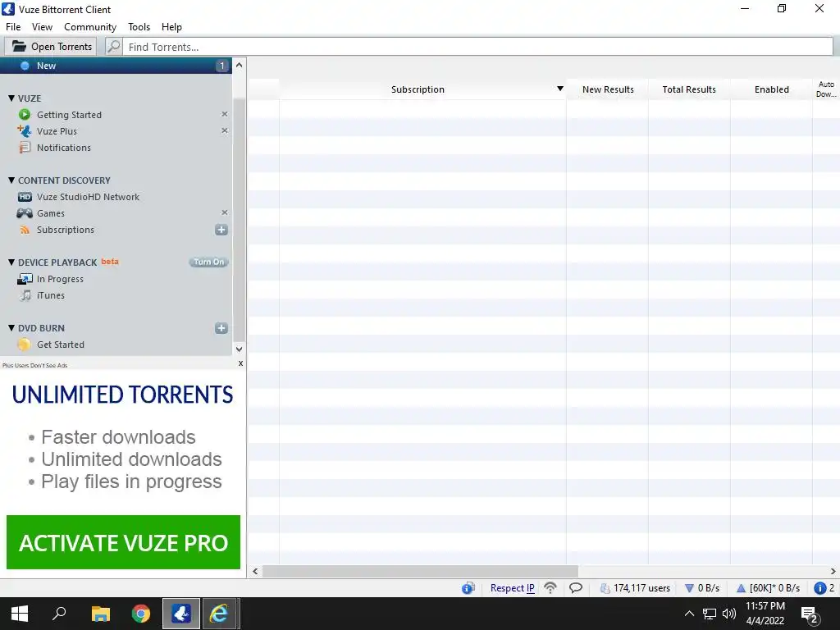Collapse the DVD BURN section
This screenshot has width=840, height=630.
click(11, 328)
